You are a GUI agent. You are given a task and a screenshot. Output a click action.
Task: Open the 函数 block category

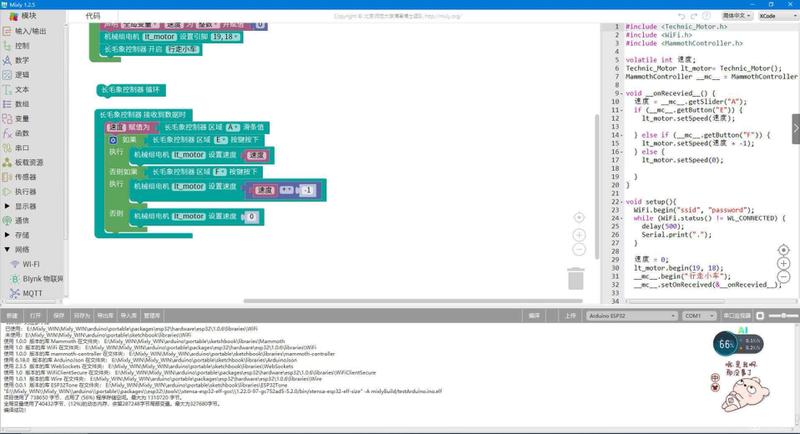pyautogui.click(x=22, y=133)
